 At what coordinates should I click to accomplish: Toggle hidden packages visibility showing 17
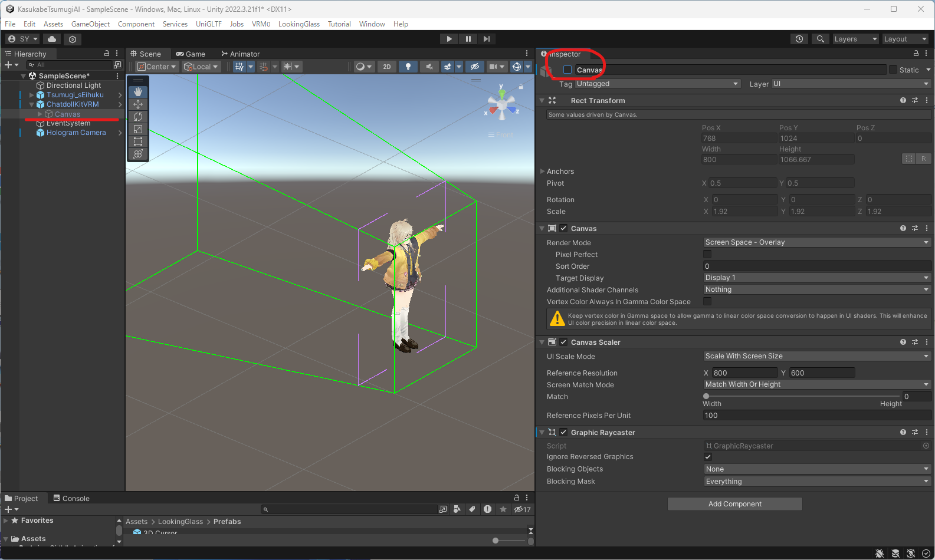pyautogui.click(x=522, y=509)
